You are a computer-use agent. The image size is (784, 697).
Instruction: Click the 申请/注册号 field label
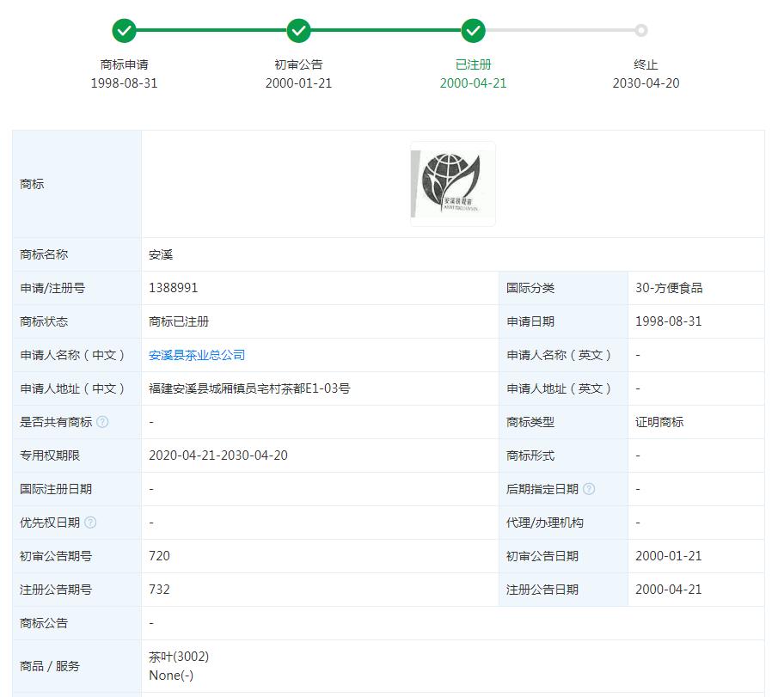tap(52, 288)
